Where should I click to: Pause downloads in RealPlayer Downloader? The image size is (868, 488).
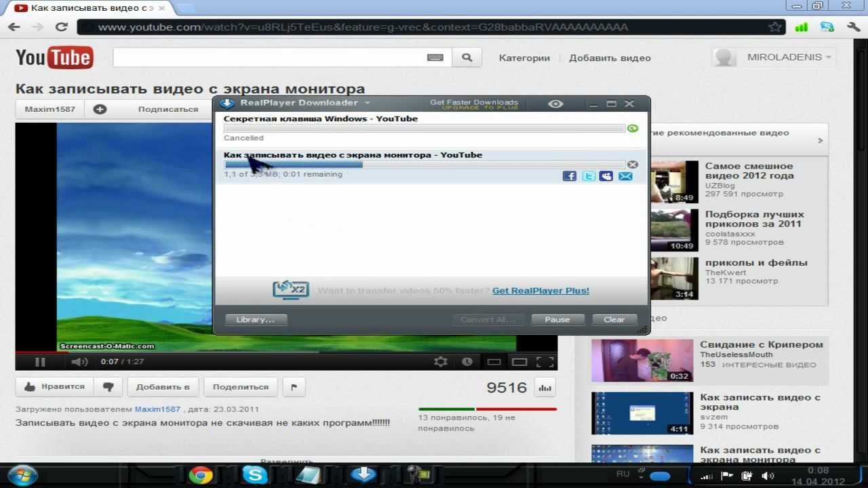pos(557,319)
